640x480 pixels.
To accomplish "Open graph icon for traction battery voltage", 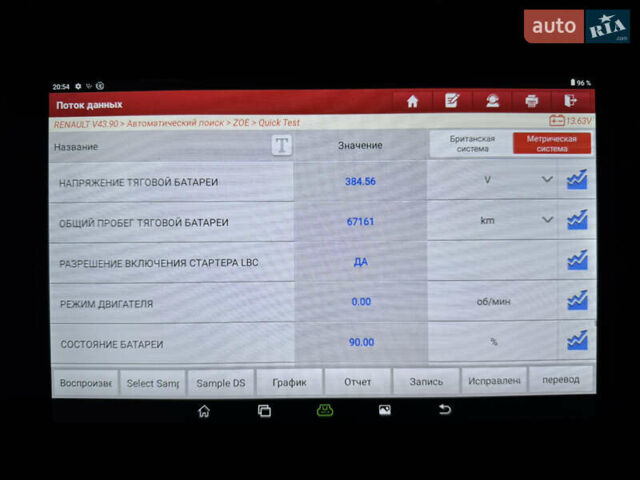I will pos(577,180).
